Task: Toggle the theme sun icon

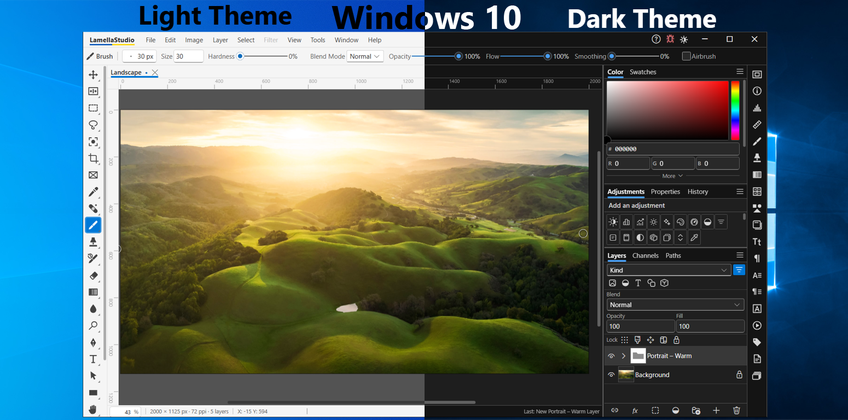Action: coord(684,39)
